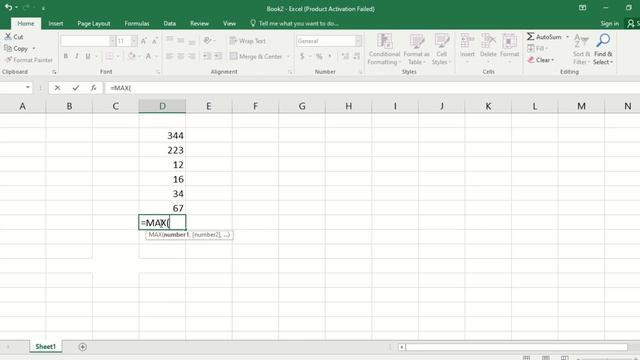Switch to the View tab
This screenshot has height=360, width=640.
pos(229,24)
